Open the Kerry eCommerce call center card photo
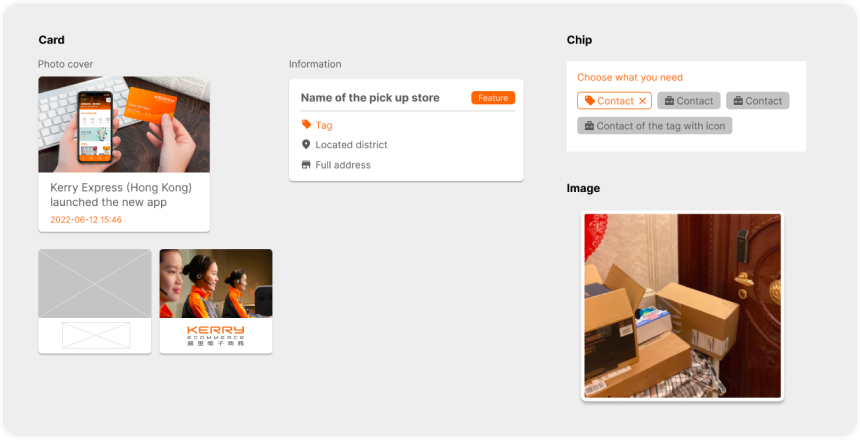The height and width of the screenshot is (440, 860). click(216, 284)
